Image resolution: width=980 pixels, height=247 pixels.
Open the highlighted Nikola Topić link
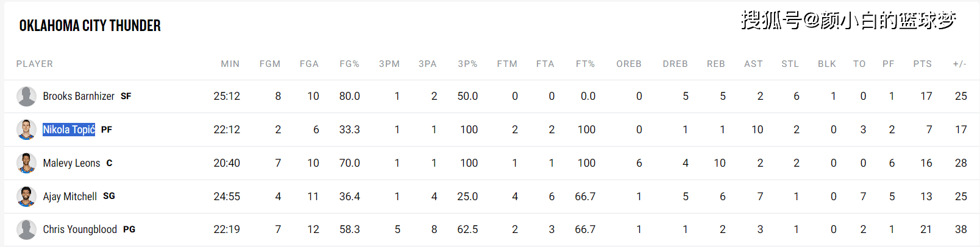click(69, 130)
